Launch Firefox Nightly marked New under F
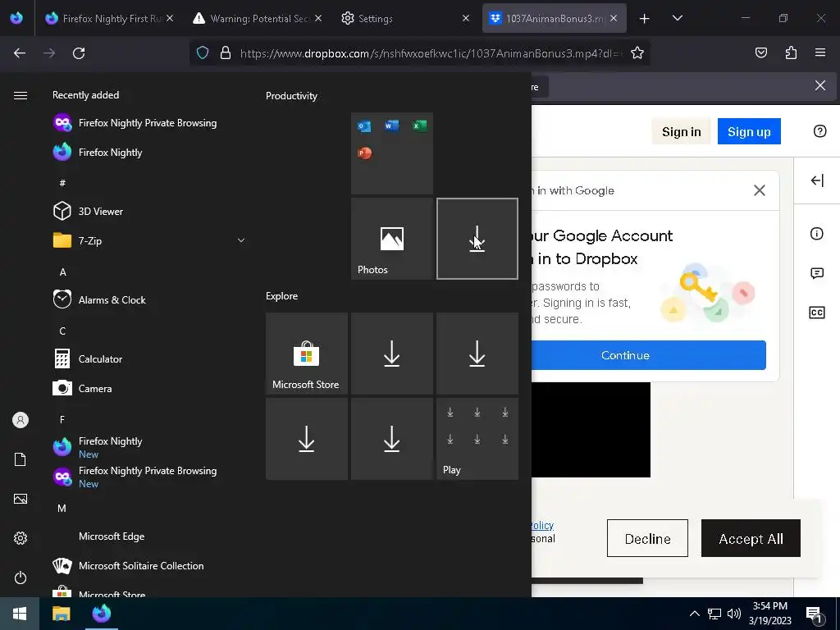The image size is (840, 630). (98, 447)
